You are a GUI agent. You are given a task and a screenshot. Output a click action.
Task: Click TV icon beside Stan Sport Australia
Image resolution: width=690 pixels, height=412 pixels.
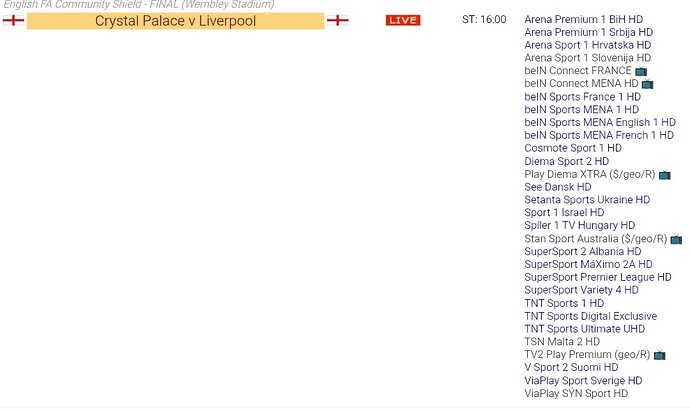[x=676, y=240]
